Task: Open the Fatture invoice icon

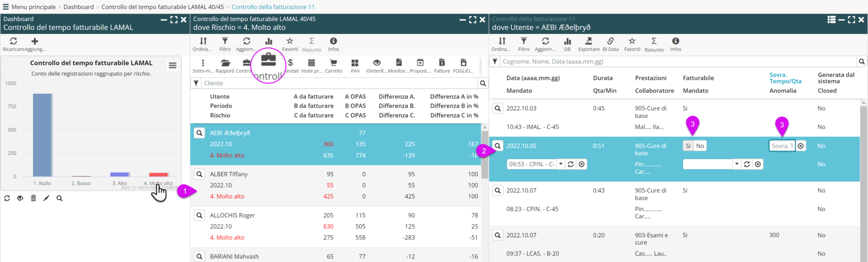Action: point(442,63)
